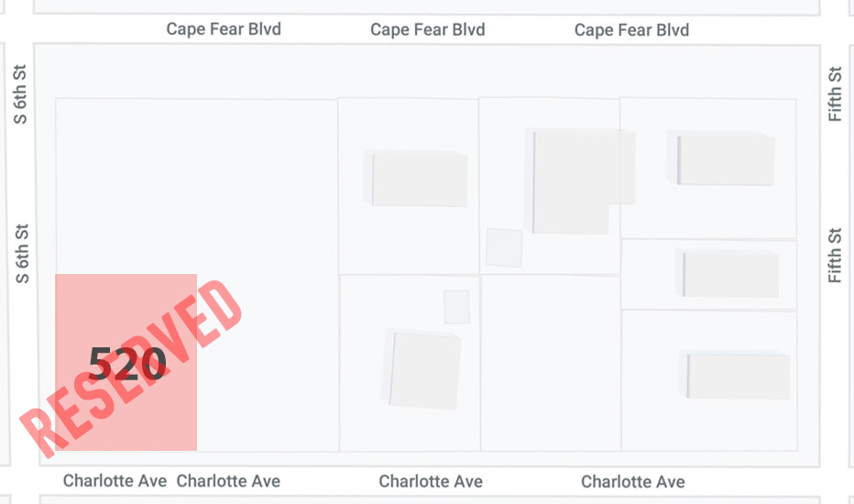Click the rightmost Cape Fear Blvd label
The height and width of the screenshot is (504, 854).
tap(631, 30)
